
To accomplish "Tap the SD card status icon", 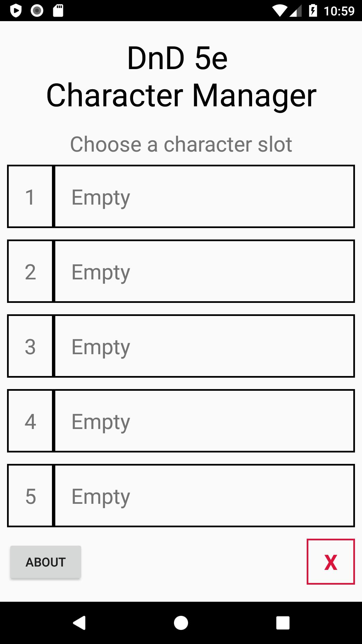I will coord(58,11).
